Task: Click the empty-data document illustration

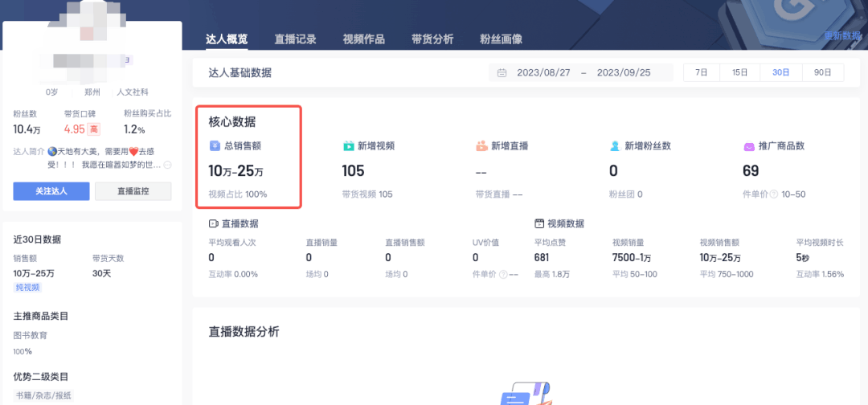Action: (x=526, y=394)
